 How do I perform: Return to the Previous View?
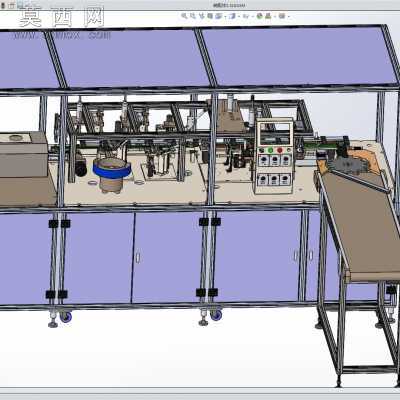click(x=202, y=16)
